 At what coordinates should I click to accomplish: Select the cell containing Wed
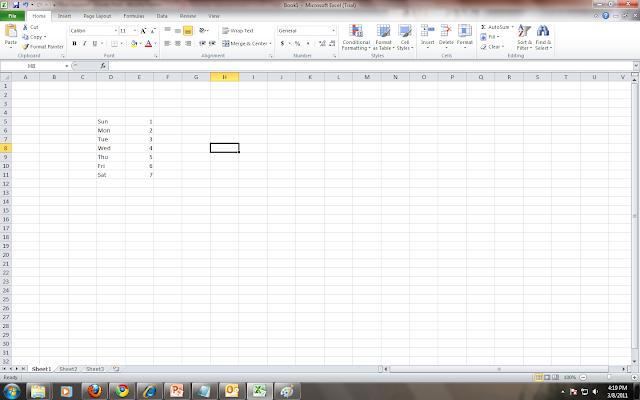pyautogui.click(x=111, y=148)
